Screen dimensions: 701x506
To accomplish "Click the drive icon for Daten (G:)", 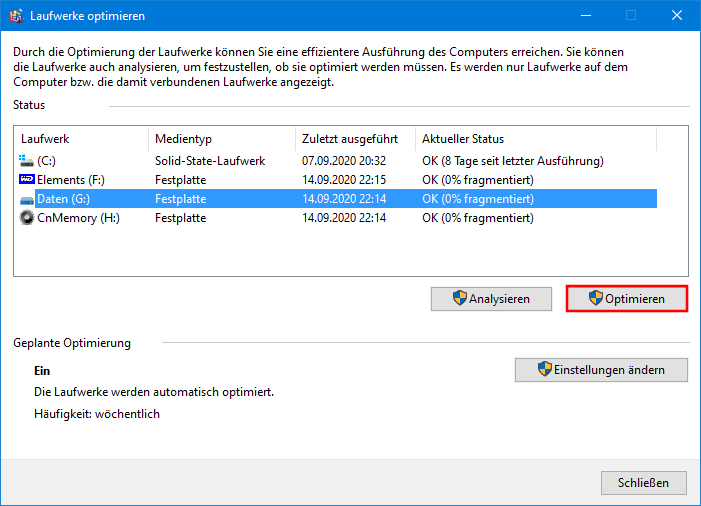I will (27, 199).
